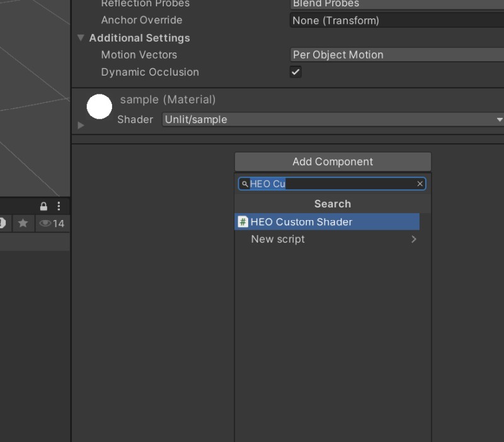Click the Inspector lock padlock icon

[43, 206]
